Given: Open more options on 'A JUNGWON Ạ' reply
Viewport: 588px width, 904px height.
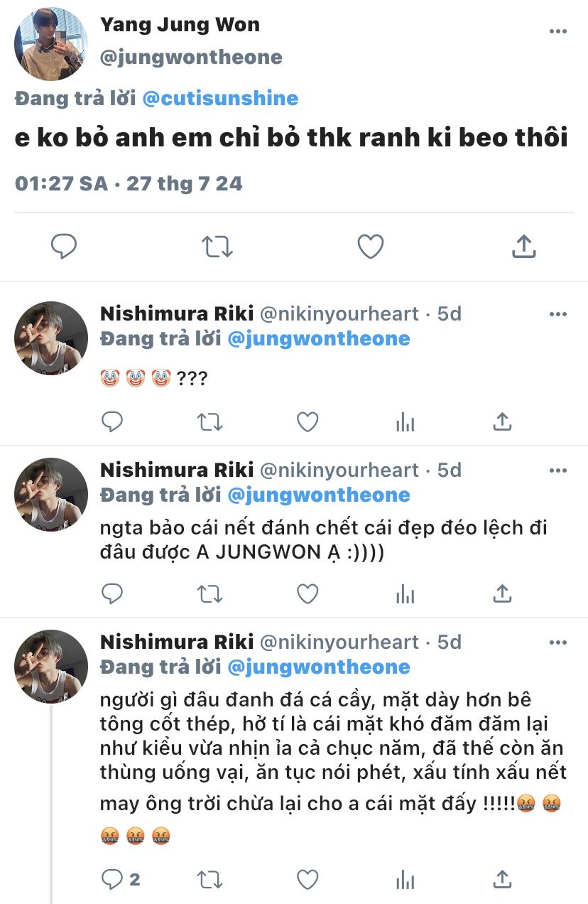Looking at the screenshot, I should 559,470.
